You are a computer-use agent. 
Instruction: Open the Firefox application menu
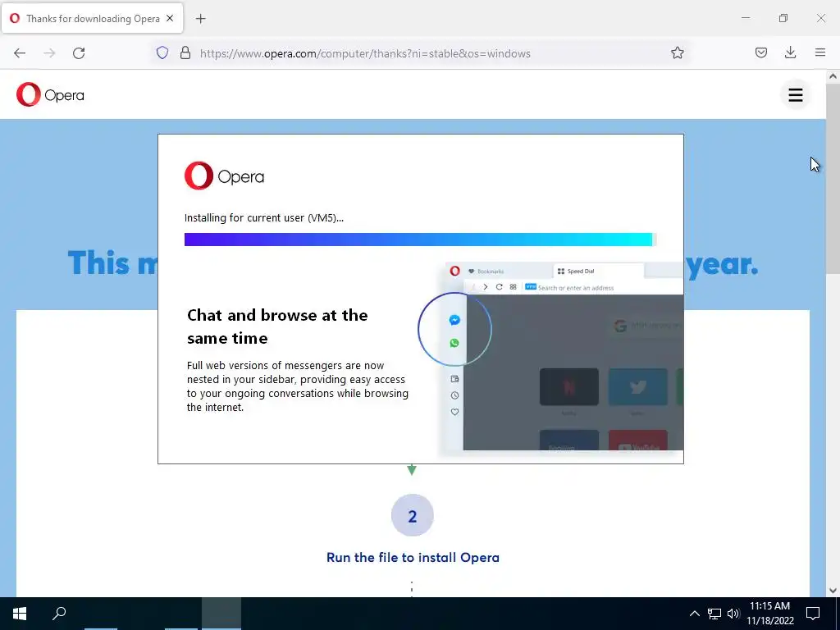coord(820,53)
